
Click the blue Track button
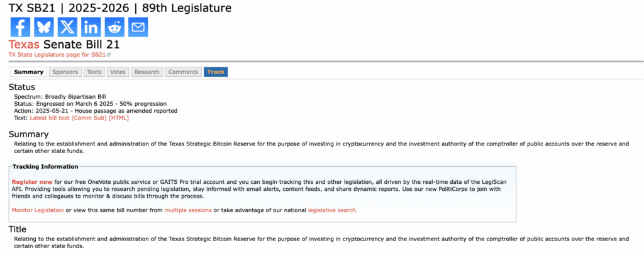[x=216, y=72]
